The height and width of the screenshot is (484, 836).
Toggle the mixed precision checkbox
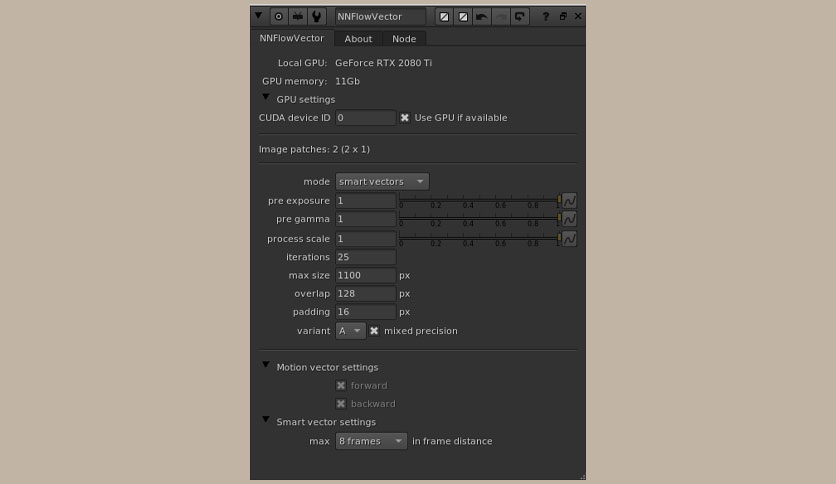point(374,331)
